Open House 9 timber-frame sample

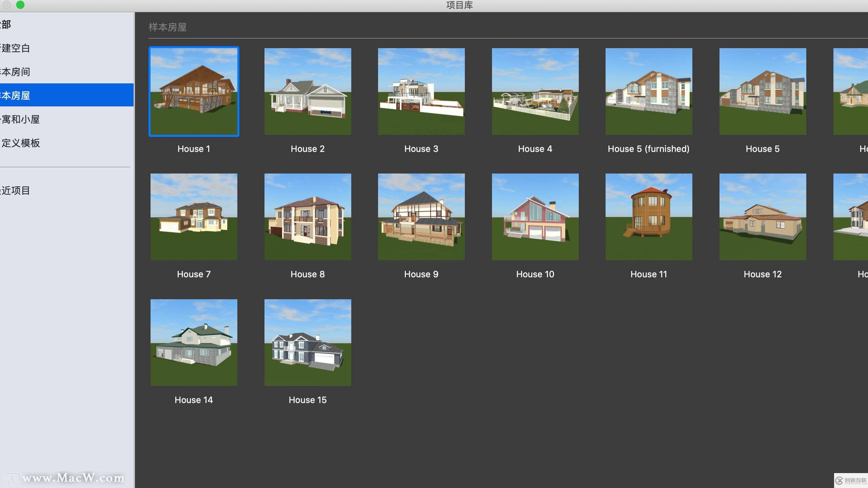point(421,217)
